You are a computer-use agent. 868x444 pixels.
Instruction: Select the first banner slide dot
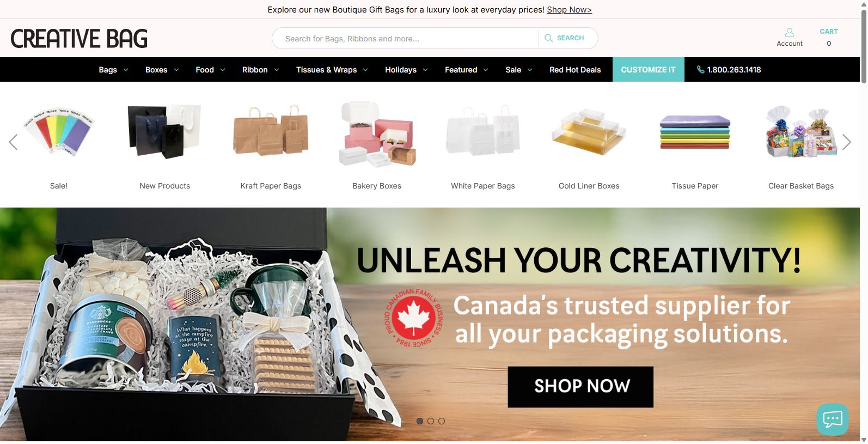420,421
